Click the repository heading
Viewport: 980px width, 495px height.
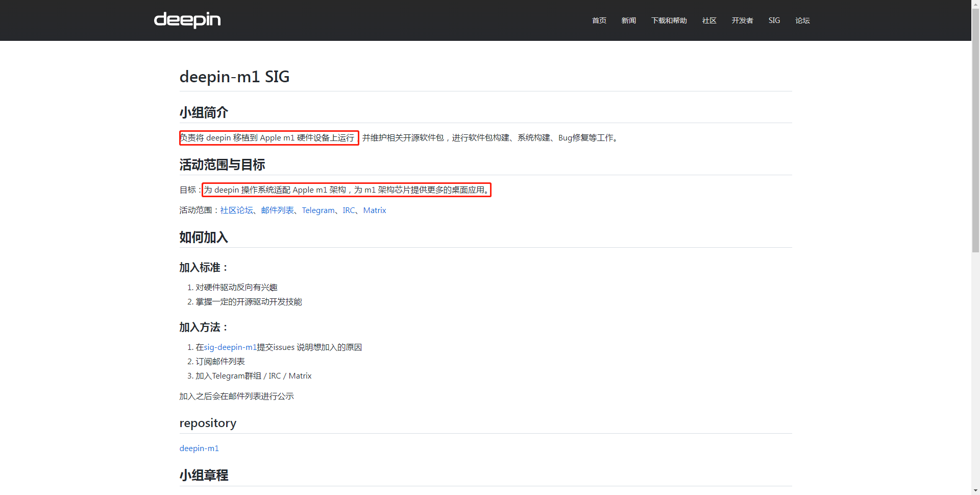click(x=208, y=423)
